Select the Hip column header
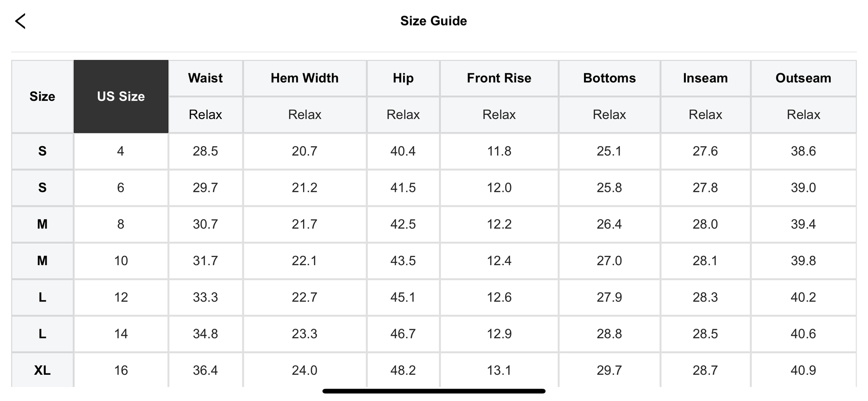Viewport: 868px width, 401px height. tap(403, 78)
